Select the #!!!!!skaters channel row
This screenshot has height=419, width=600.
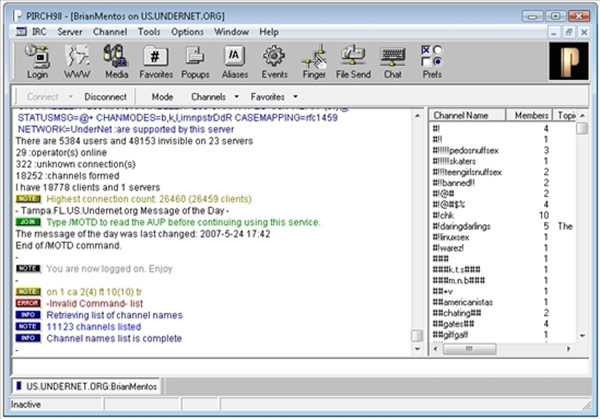tap(502, 161)
